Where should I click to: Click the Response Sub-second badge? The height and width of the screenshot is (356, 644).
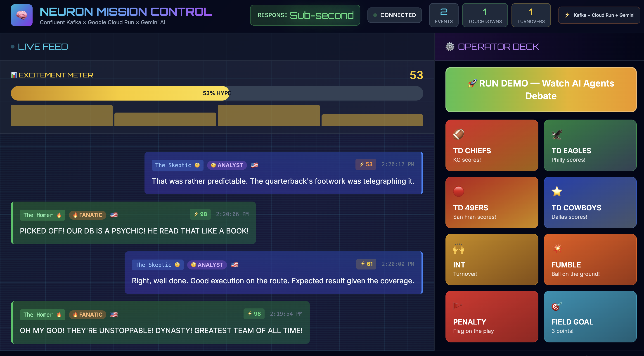tap(305, 15)
